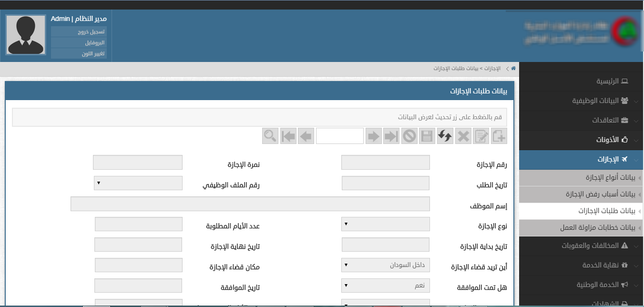Screen dimensions: 644x307
Task: Click the edit record pencil icon
Action: point(481,136)
